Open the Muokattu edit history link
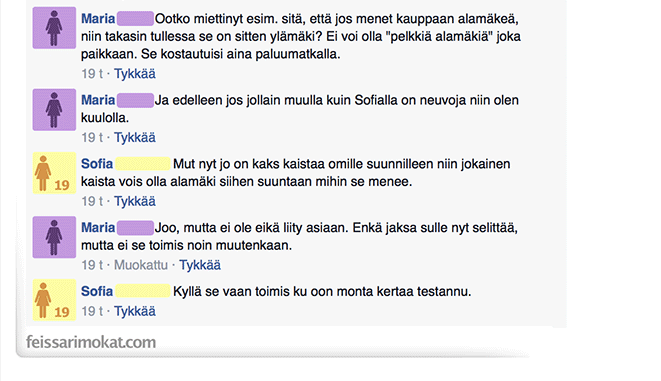Image resolution: width=661 pixels, height=381 pixels. pyautogui.click(x=141, y=265)
